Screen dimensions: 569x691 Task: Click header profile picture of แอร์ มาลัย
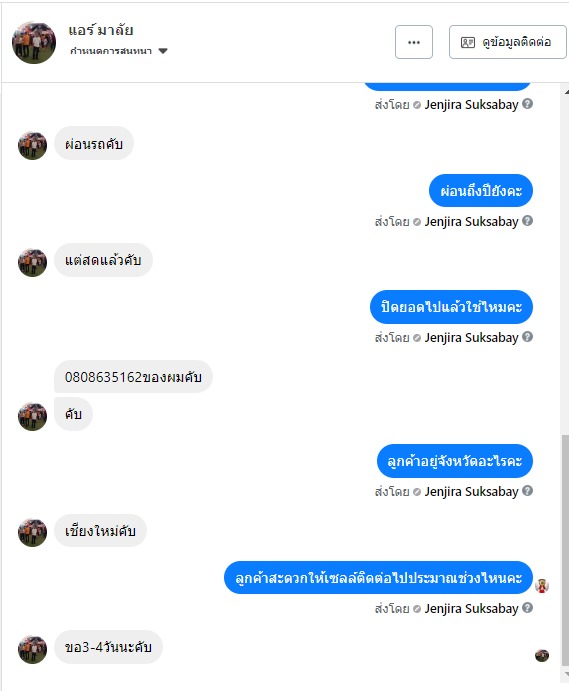point(34,43)
